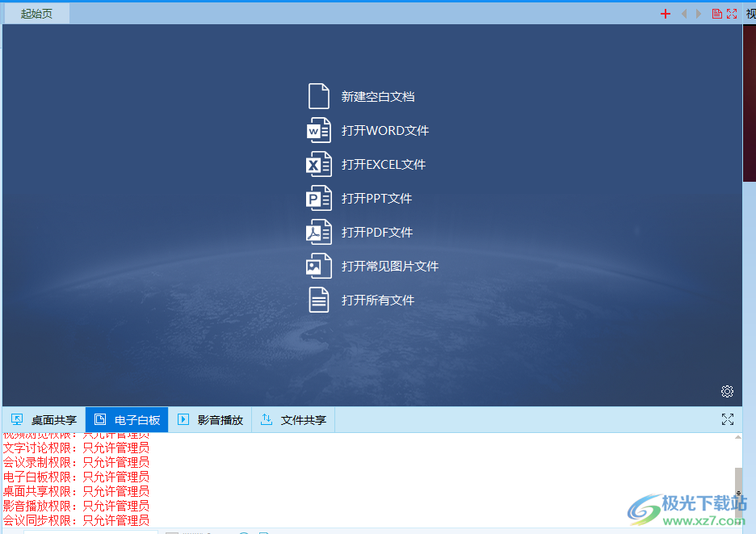This screenshot has width=756, height=534.
Task: Click the forward navigation arrow
Action: (698, 13)
